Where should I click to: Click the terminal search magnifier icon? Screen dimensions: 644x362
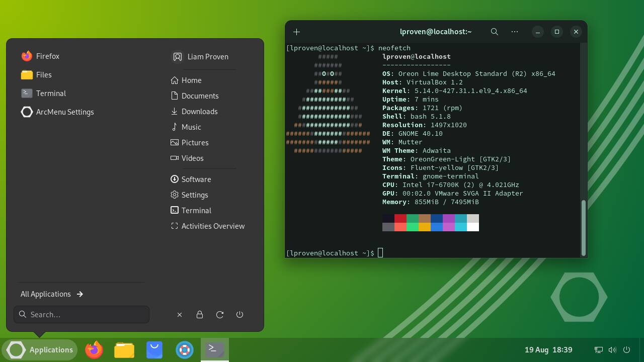(x=495, y=32)
